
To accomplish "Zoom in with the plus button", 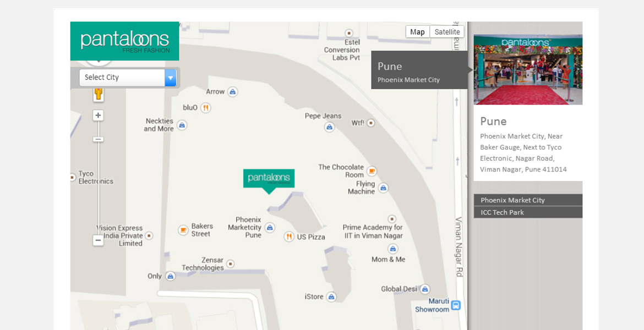I will pyautogui.click(x=98, y=116).
